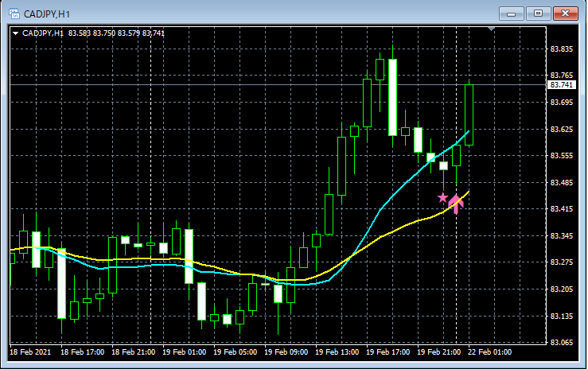
Task: Close the CADJPY,H1 chart window
Action: click(x=566, y=14)
